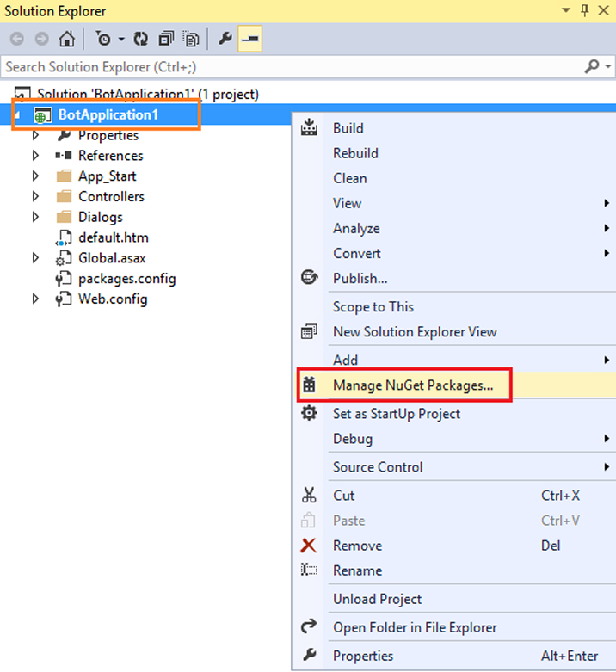Open the Pending Changes Filter dropdown arrow
Viewport: 616px width, 672px height.
[x=121, y=40]
